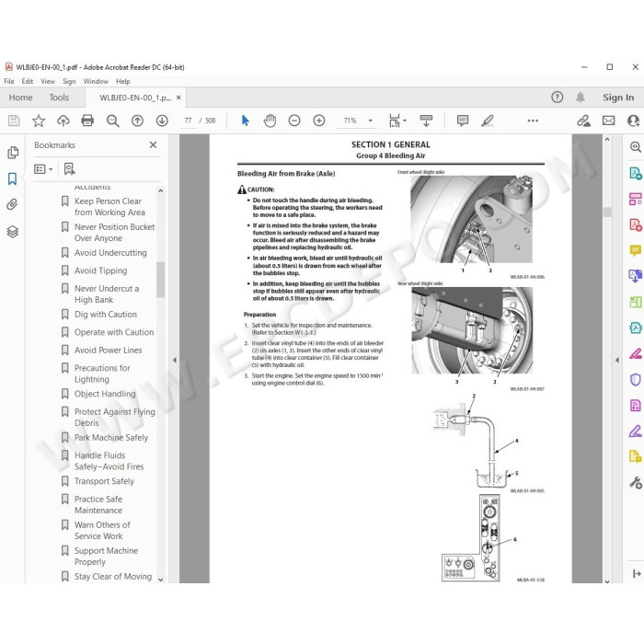Open the Bookmarks panel icon
The image size is (644, 644).
click(12, 178)
